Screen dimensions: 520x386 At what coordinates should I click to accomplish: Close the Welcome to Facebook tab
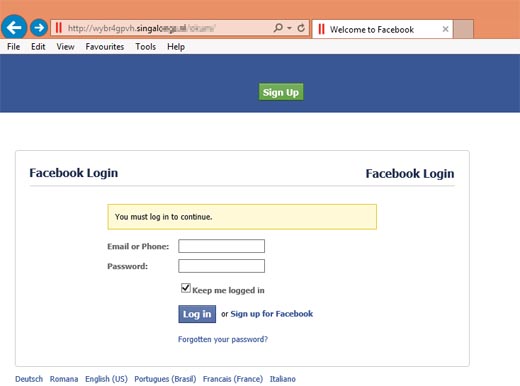pyautogui.click(x=445, y=29)
